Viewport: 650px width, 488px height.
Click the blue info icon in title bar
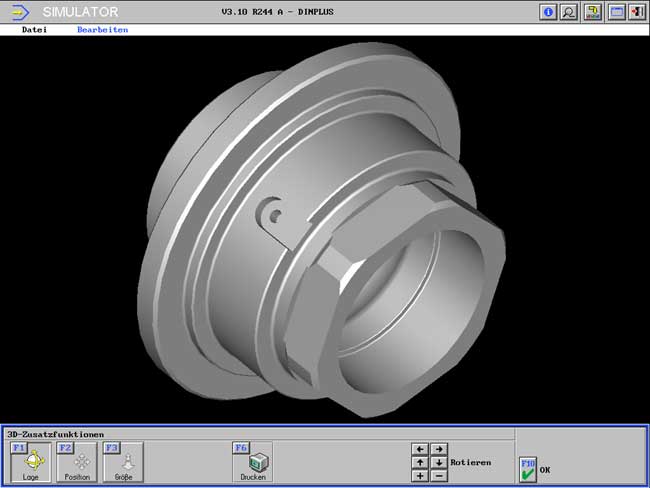(x=548, y=12)
